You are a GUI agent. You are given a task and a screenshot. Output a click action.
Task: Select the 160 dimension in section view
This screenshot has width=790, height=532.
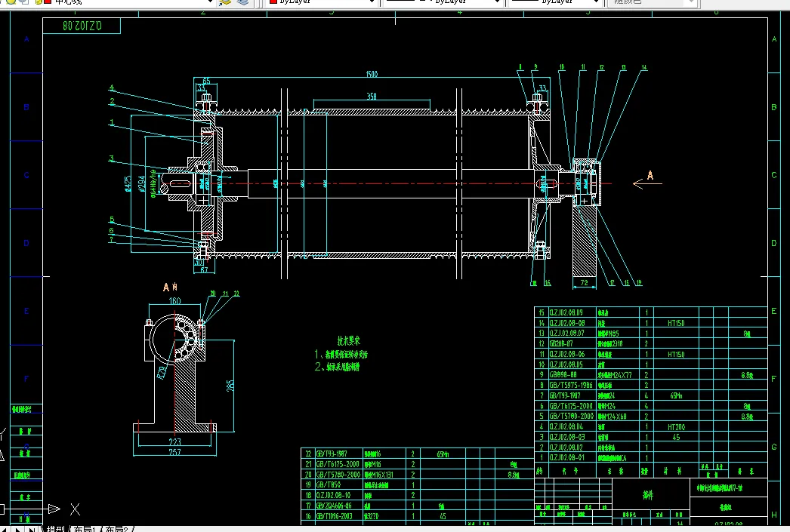click(174, 301)
